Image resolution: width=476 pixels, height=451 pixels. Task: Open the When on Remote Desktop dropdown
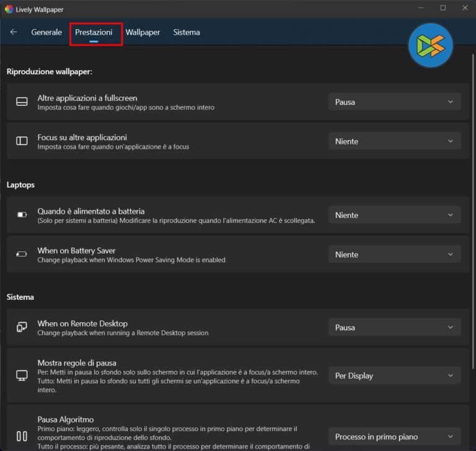click(x=394, y=327)
